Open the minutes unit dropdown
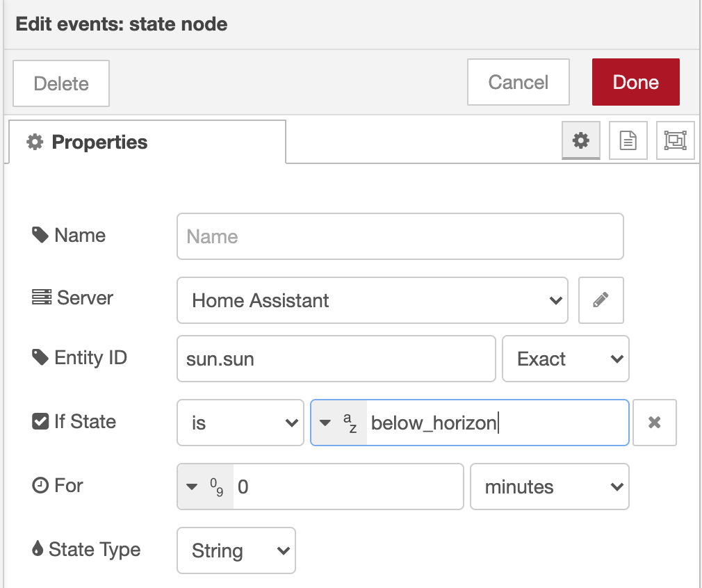Image resolution: width=702 pixels, height=588 pixels. pyautogui.click(x=549, y=487)
